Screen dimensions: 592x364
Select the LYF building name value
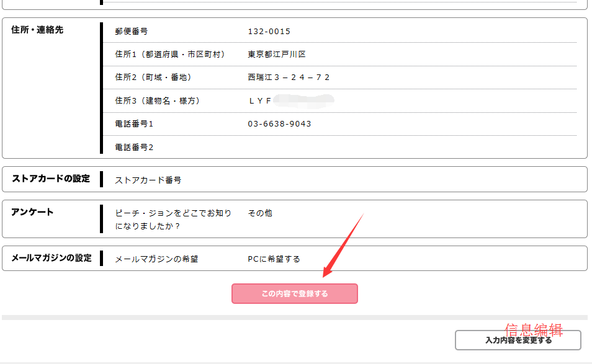point(260,100)
